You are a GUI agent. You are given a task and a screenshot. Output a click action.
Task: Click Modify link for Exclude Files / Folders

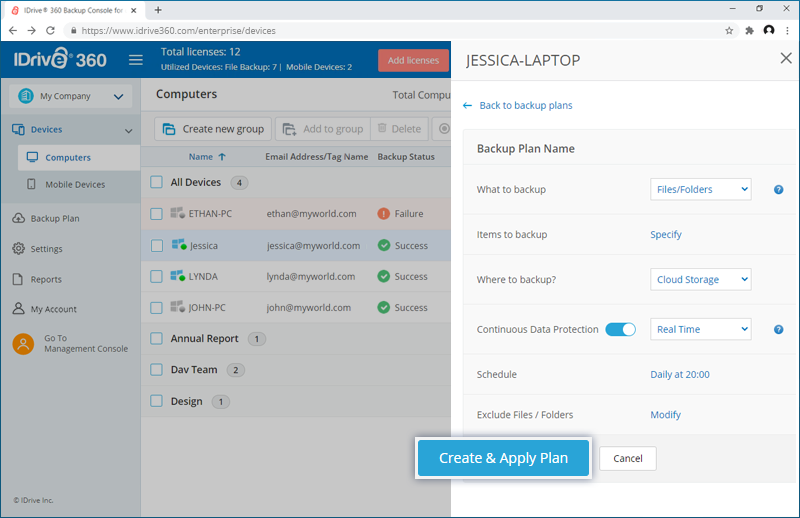coord(665,414)
